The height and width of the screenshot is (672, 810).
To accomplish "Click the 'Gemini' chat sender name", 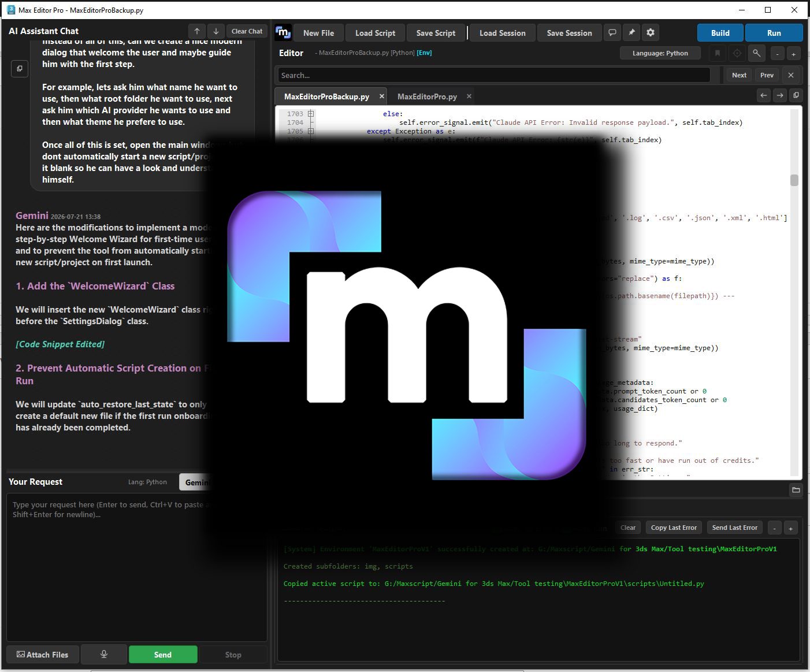I will click(32, 216).
